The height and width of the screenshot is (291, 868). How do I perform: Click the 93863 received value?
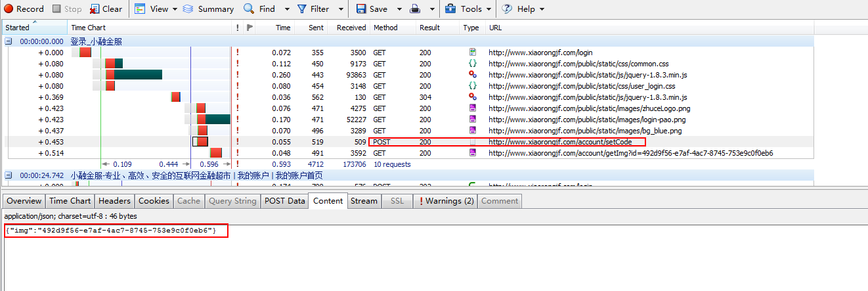(355, 75)
